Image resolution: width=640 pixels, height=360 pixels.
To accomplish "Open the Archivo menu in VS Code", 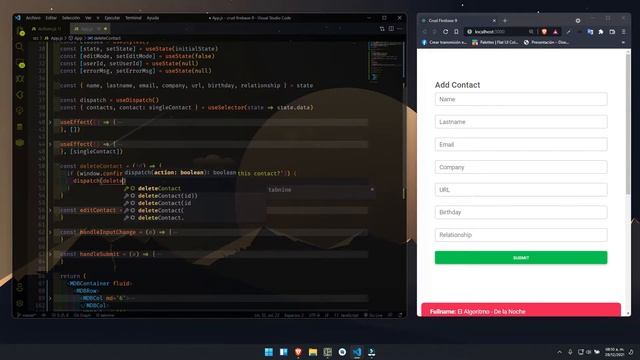I will (x=33, y=18).
